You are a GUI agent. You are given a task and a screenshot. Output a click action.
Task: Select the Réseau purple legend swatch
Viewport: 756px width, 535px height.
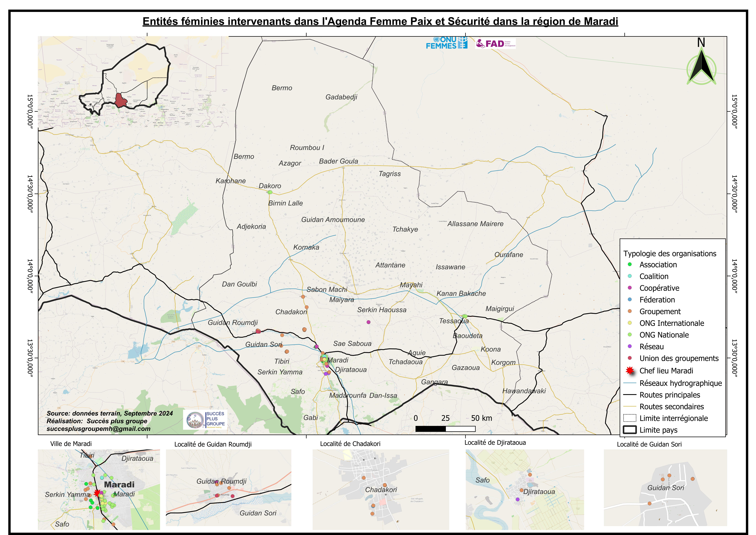(x=630, y=346)
